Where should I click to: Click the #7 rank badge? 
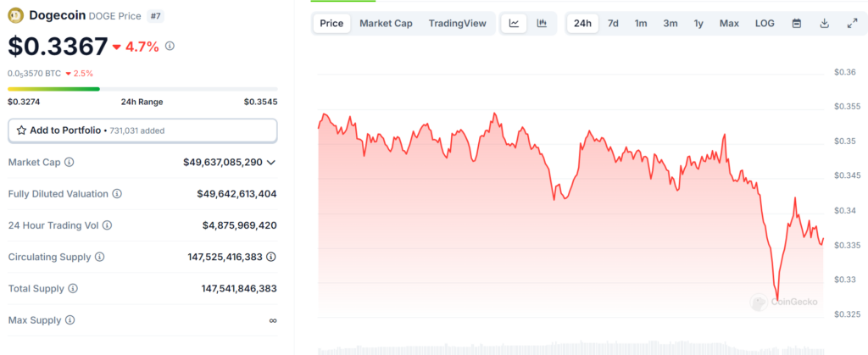tap(155, 15)
